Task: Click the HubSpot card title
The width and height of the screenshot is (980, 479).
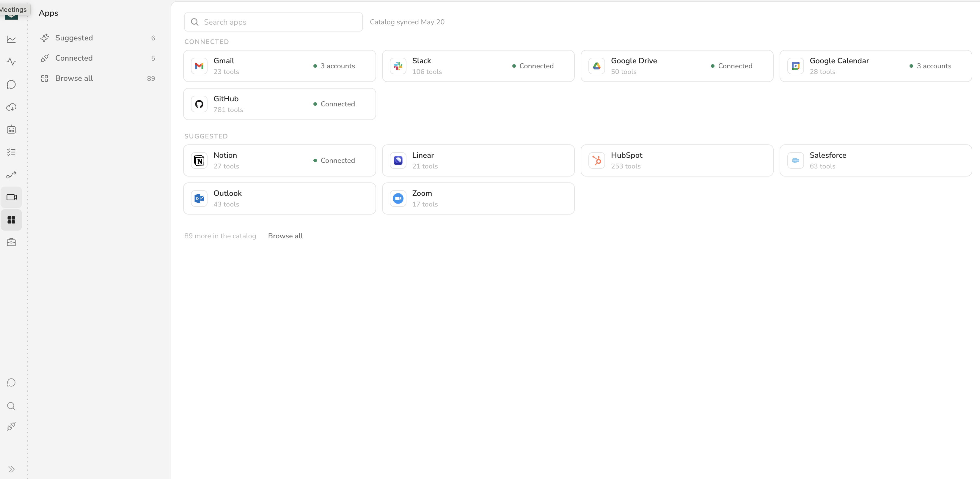Action: coord(626,155)
